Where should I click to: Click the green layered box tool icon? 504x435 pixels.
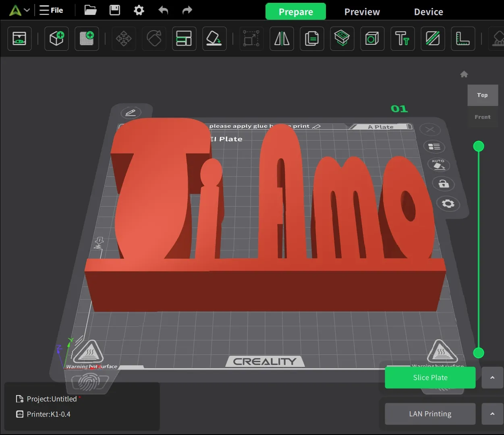coord(342,39)
